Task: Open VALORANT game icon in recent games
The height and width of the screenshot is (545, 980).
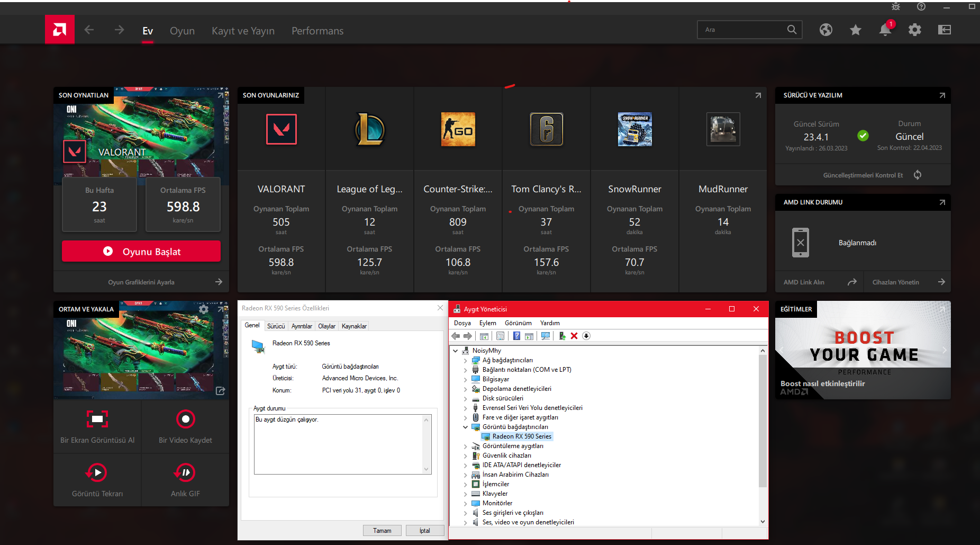Action: click(x=281, y=129)
